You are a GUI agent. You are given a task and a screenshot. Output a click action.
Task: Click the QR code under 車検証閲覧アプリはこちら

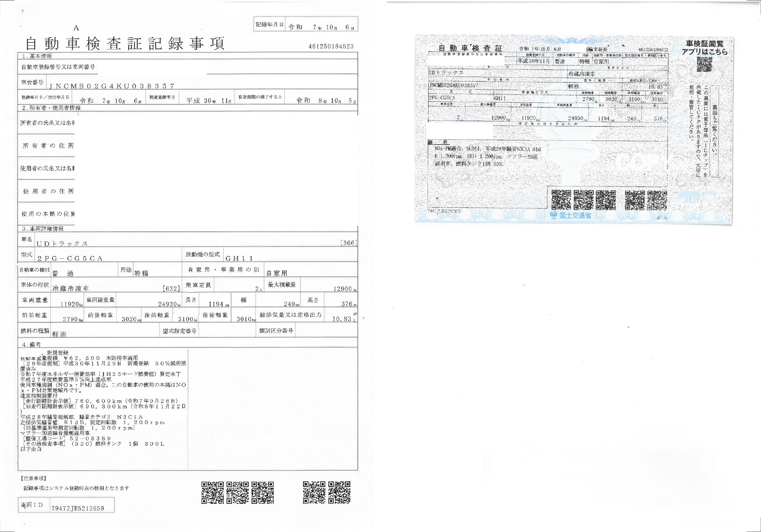point(704,64)
